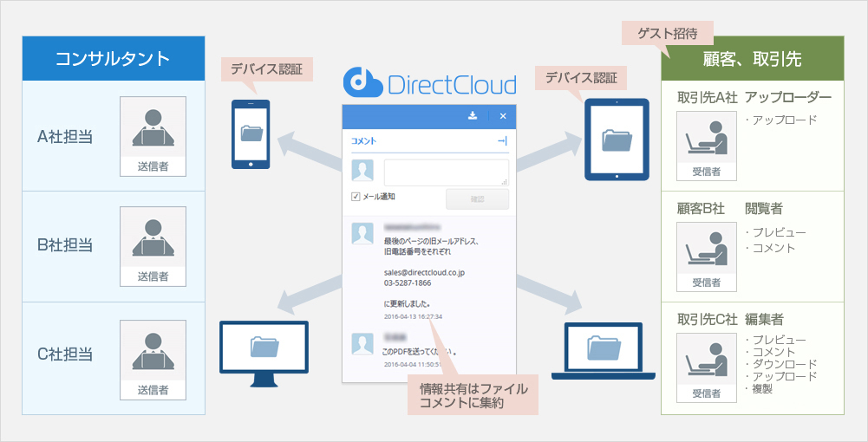Click the 取引先A社 recipient icon

[707, 144]
